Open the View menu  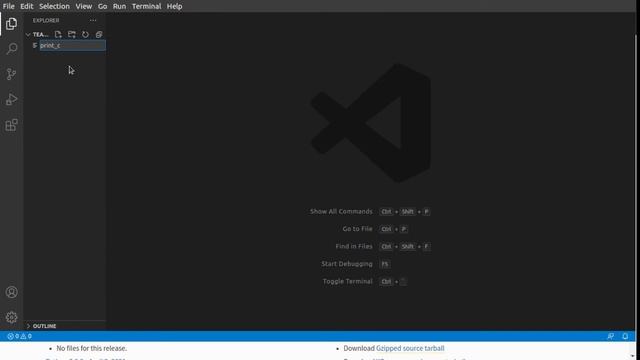pyautogui.click(x=84, y=6)
